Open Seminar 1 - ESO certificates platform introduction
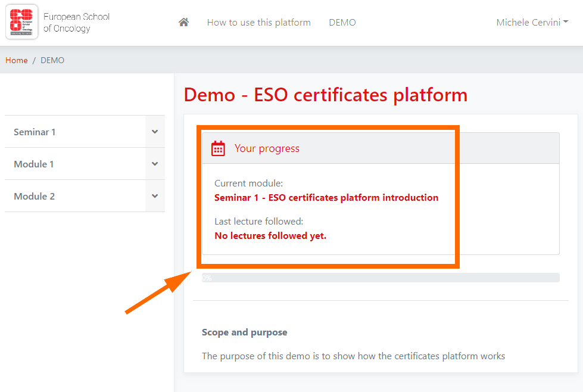This screenshot has height=392, width=583. click(x=326, y=198)
